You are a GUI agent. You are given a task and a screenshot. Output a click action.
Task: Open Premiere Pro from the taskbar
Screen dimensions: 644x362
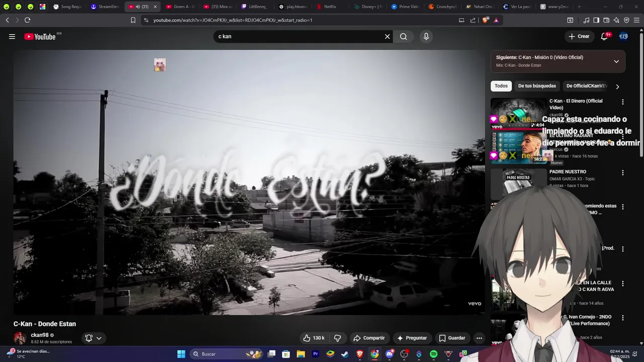tap(315, 354)
